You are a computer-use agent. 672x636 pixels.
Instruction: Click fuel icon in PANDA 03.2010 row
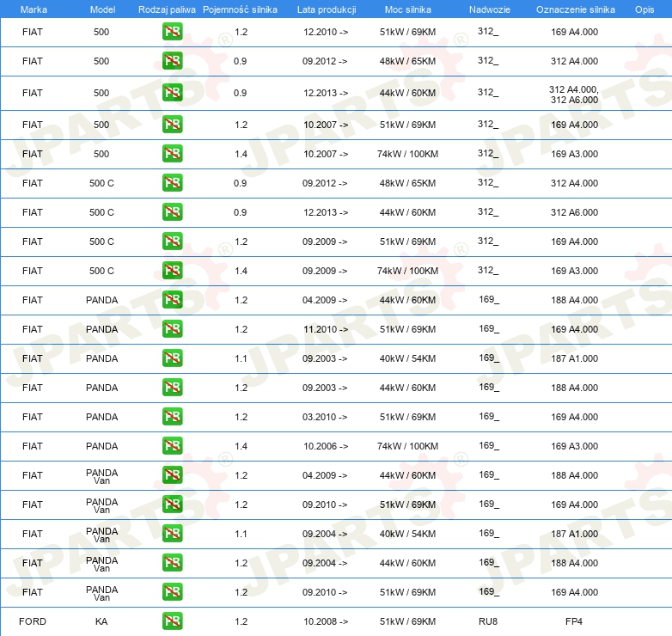coord(172,416)
